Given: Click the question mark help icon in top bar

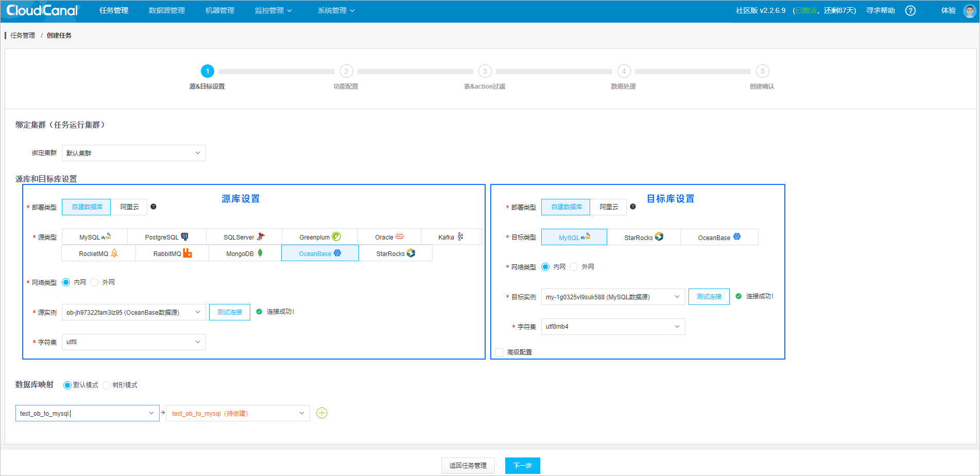Looking at the screenshot, I should (x=910, y=10).
